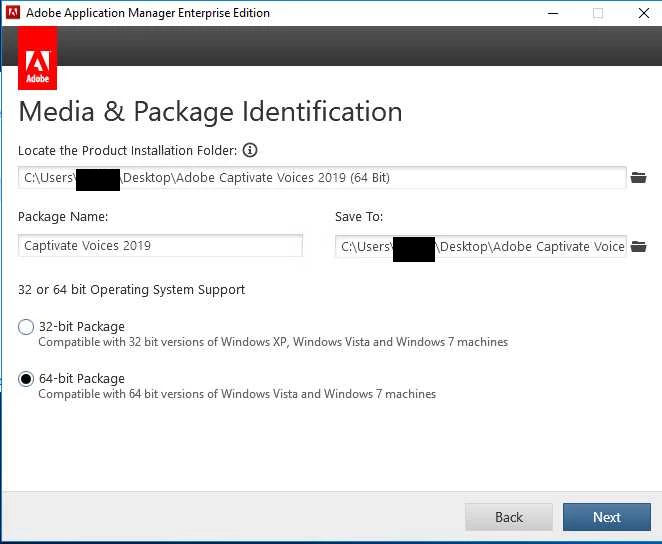Image resolution: width=662 pixels, height=544 pixels.
Task: Select the 64-bit Package radio button
Action: click(26, 379)
